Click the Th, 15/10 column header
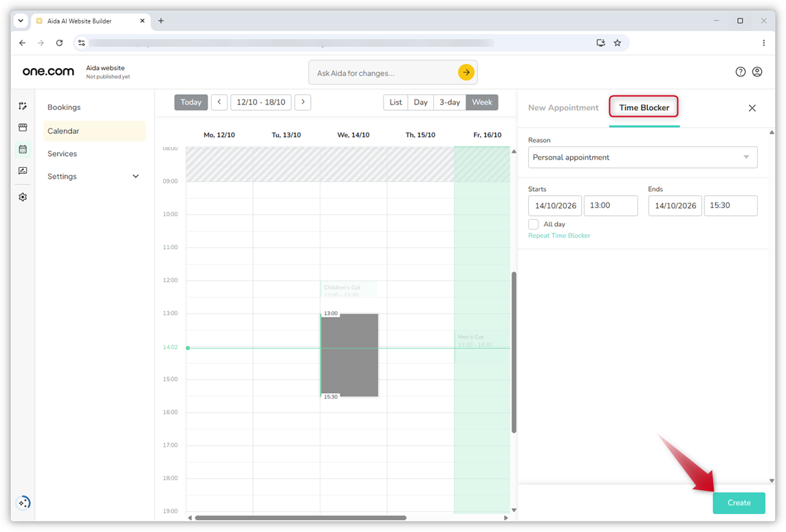This screenshot has width=786, height=532. [420, 135]
